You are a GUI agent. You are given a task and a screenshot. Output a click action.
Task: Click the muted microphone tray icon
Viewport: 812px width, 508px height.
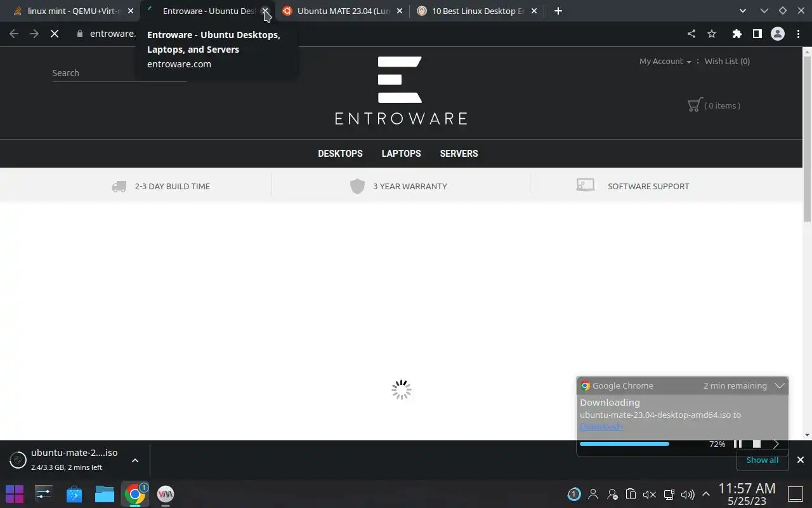coord(649,494)
